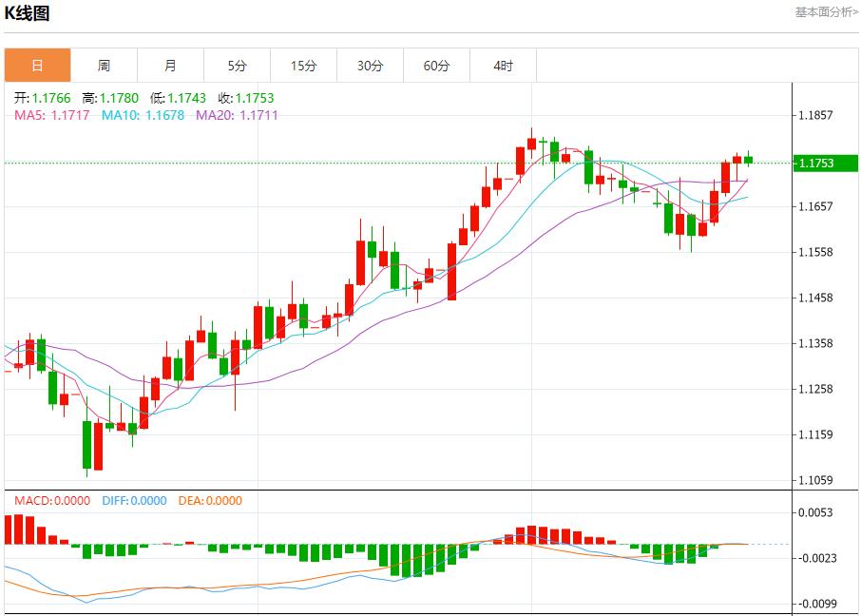Screen dimensions: 861x616
Task: Switch to the 月 (monthly) chart tab
Action: 170,66
